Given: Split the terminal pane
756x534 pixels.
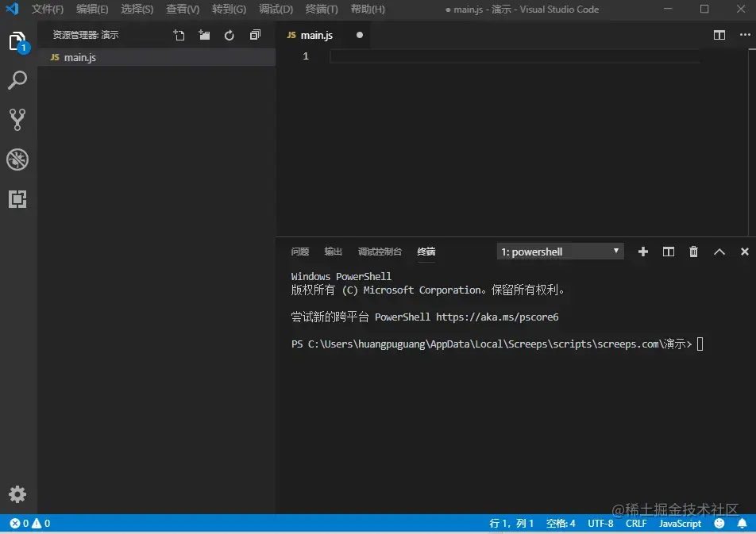Looking at the screenshot, I should click(669, 252).
